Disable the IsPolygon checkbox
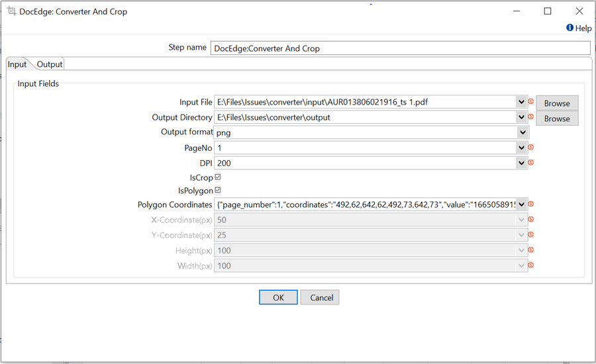The height and width of the screenshot is (364, 596). click(218, 191)
